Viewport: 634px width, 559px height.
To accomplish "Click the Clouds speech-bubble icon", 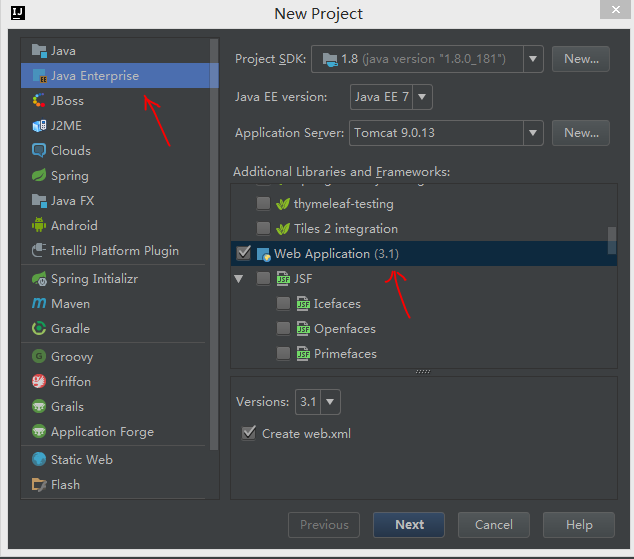I will click(x=39, y=151).
